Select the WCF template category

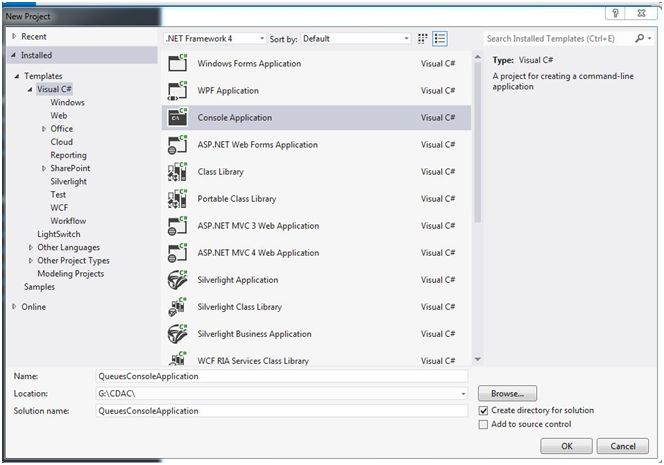click(59, 208)
